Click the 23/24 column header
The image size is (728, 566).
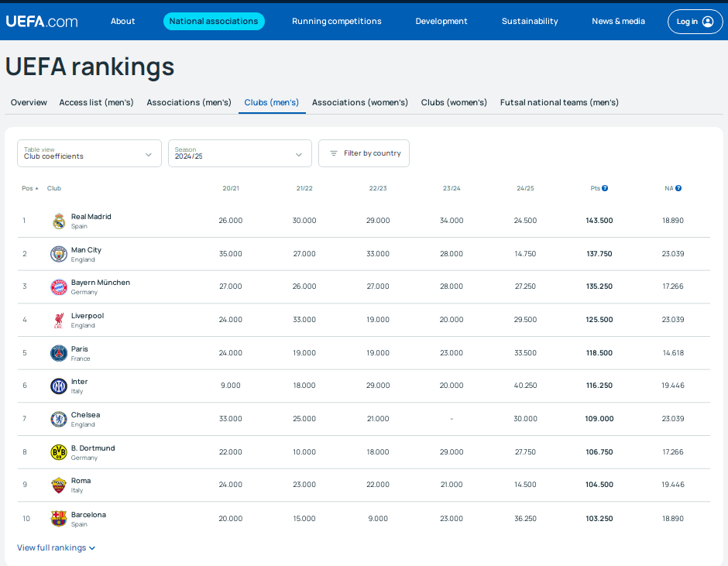point(452,188)
